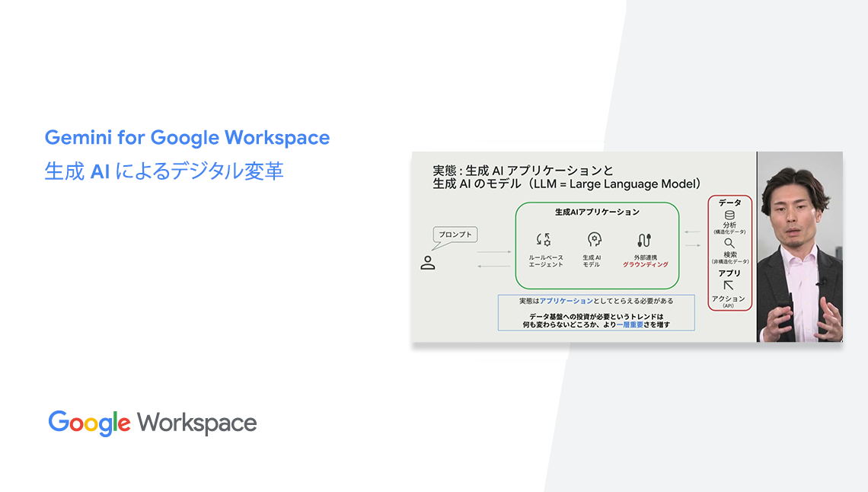868x492 pixels.
Task: Click the (API) caption under アクション
Action: pyautogui.click(x=728, y=305)
